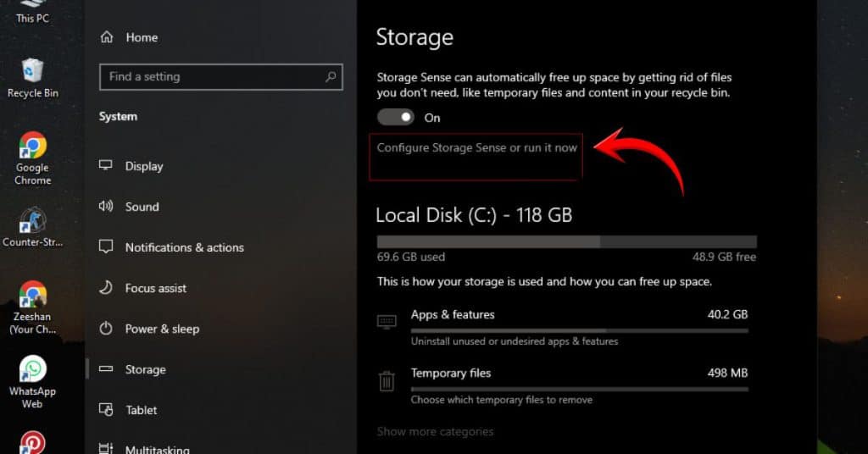
Task: Expand Show more categories
Action: (435, 432)
